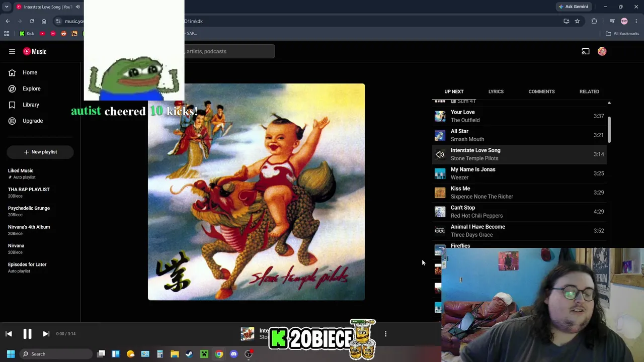Click the speaker icon on Interstate Love Song
The height and width of the screenshot is (362, 644).
(440, 154)
